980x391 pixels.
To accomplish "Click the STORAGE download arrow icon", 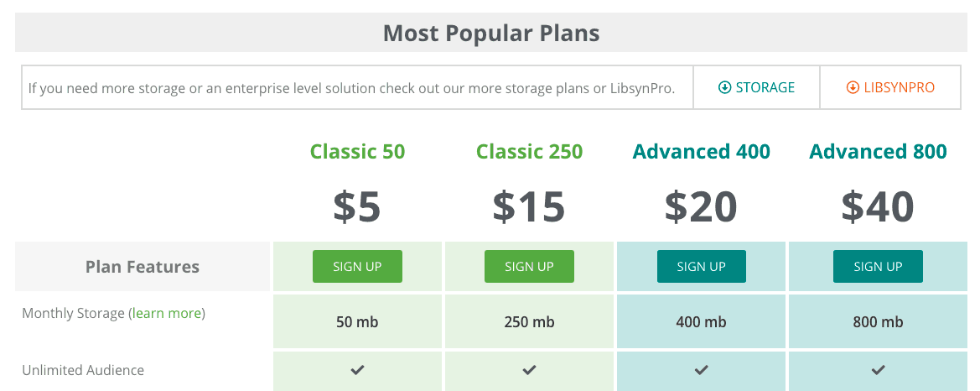I will [x=724, y=87].
